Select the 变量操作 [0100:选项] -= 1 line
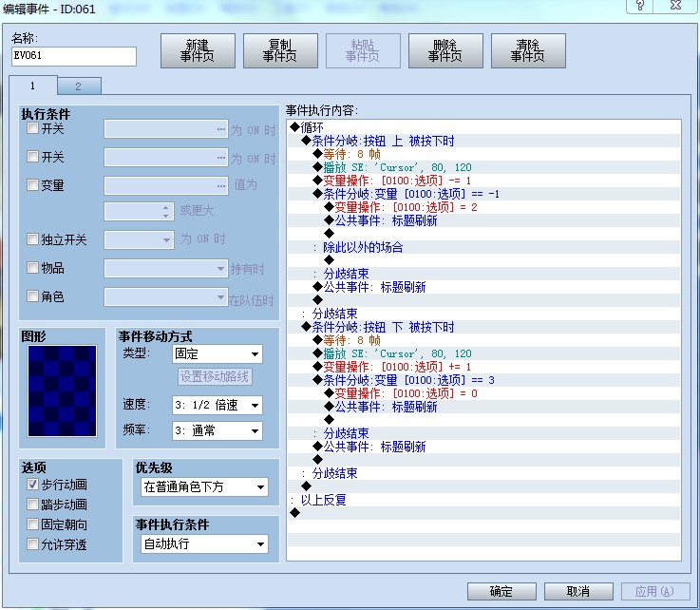Image resolution: width=700 pixels, height=610 pixels. pyautogui.click(x=484, y=181)
